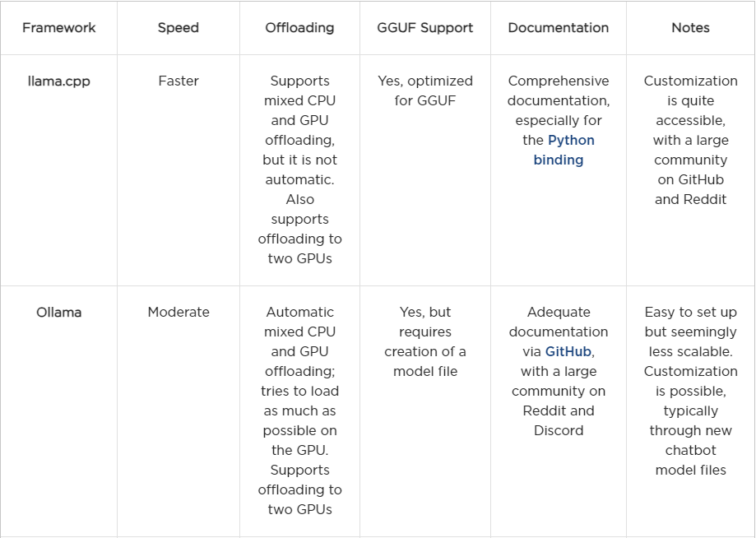
Task: Select the GGUF Support column header
Action: pyautogui.click(x=425, y=28)
